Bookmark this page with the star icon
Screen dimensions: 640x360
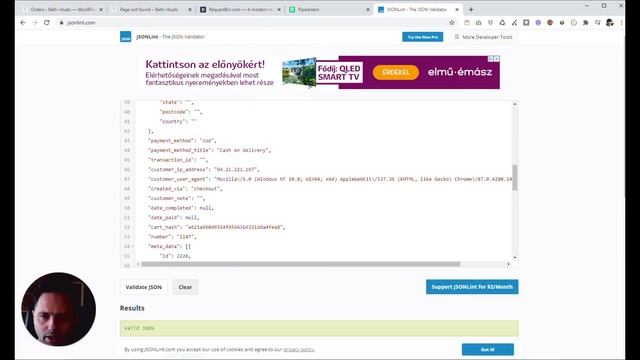452,23
